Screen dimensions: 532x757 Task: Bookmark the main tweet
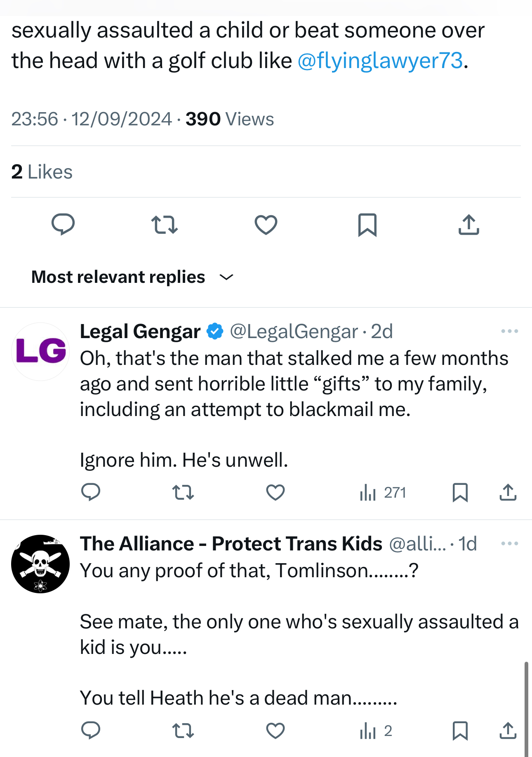click(x=367, y=225)
